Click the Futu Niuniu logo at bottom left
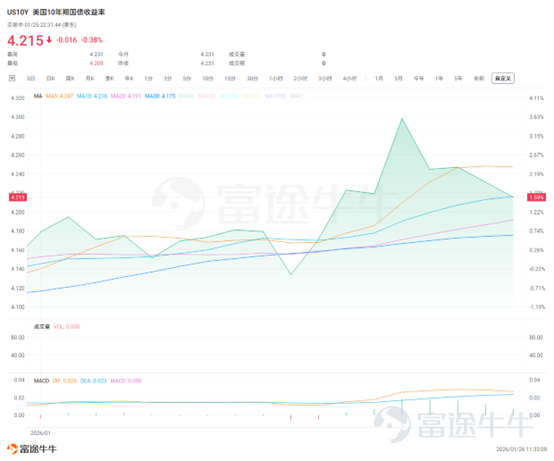 (31, 449)
